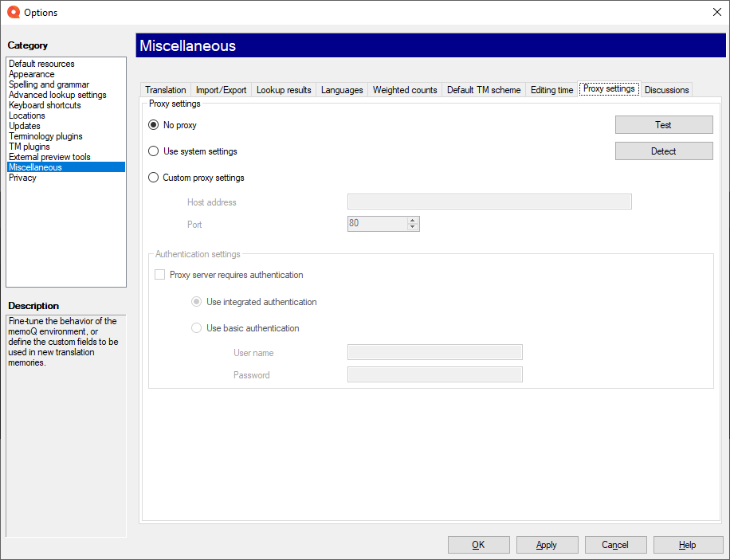Click the Detect button

(x=664, y=151)
